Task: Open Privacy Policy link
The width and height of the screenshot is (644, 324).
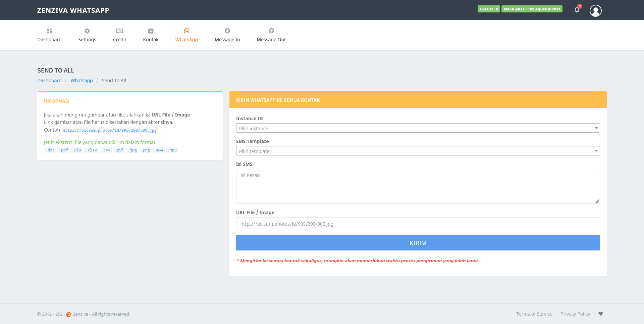Action: [x=575, y=314]
